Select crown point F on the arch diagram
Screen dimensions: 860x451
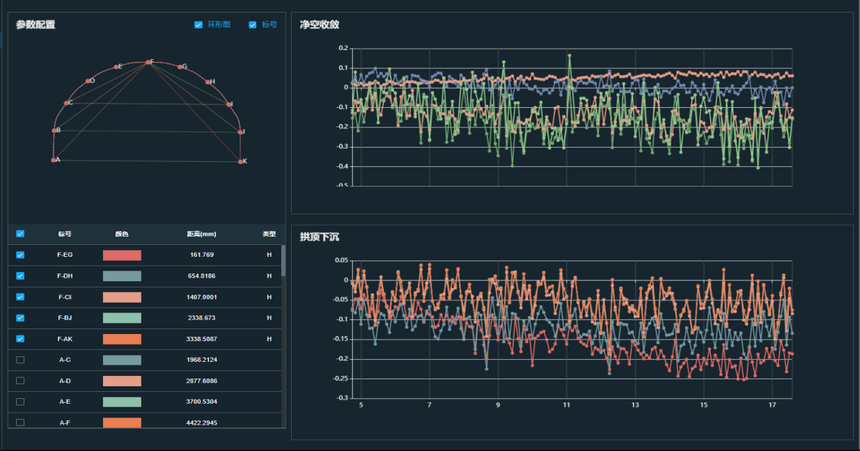(x=148, y=62)
